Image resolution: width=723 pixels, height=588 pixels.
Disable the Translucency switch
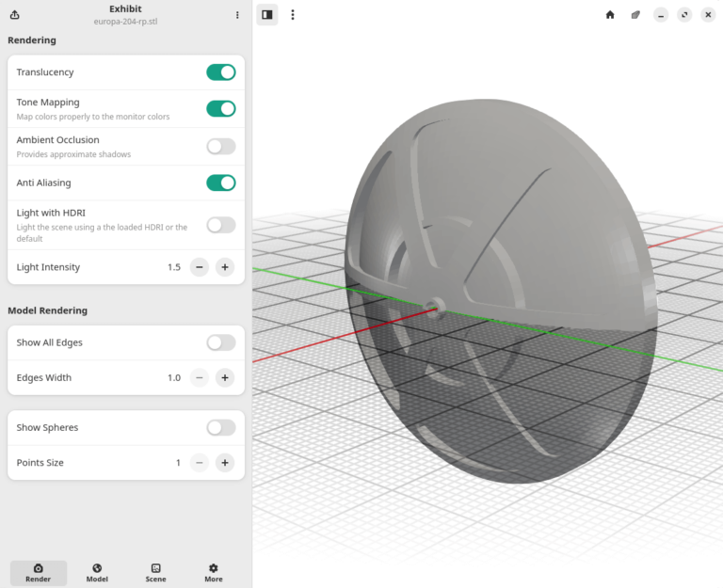pos(221,72)
